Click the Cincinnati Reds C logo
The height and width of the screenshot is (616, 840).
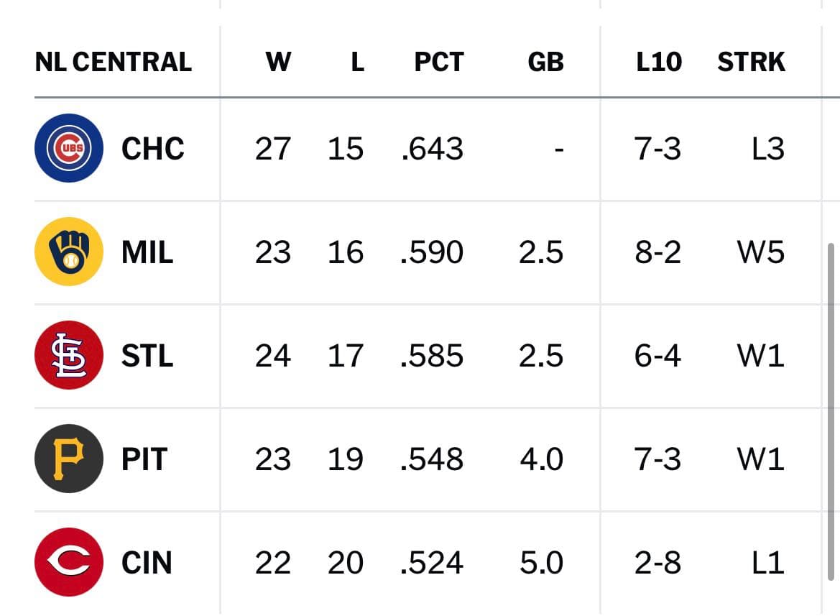68,562
